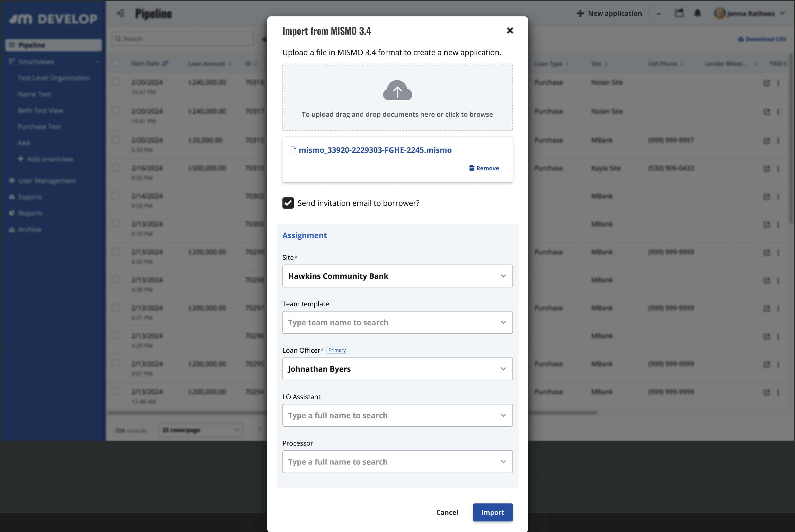This screenshot has height=532, width=795.
Task: Expand the LO Assistant dropdown
Action: [x=503, y=415]
